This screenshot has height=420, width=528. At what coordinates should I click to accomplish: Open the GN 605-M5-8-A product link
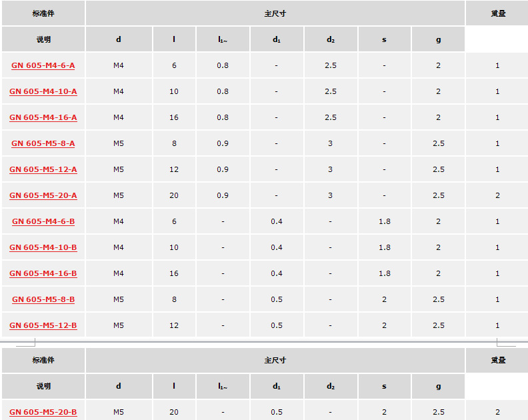click(x=43, y=143)
